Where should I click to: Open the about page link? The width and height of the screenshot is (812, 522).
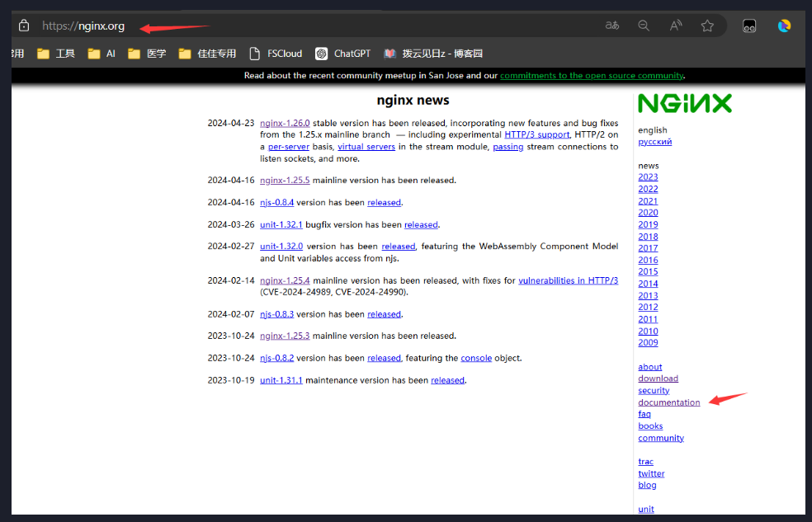[x=650, y=367]
